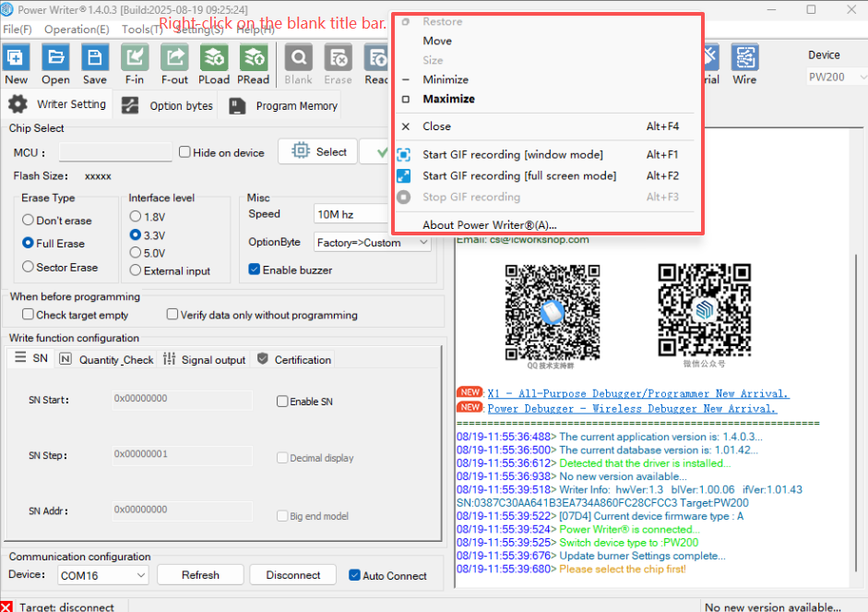
Task: Select the Full Erase radio option
Action: 28,243
